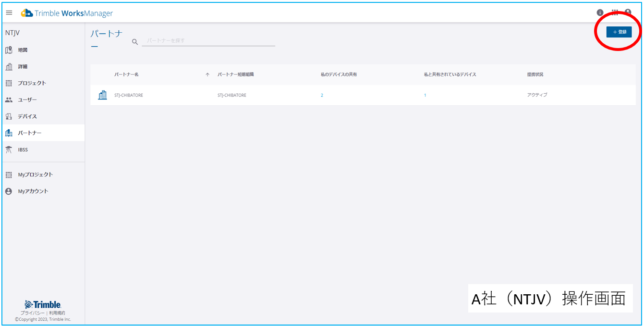Click the 私のデバイスの共有 count link 2
644x326 pixels.
pos(322,95)
